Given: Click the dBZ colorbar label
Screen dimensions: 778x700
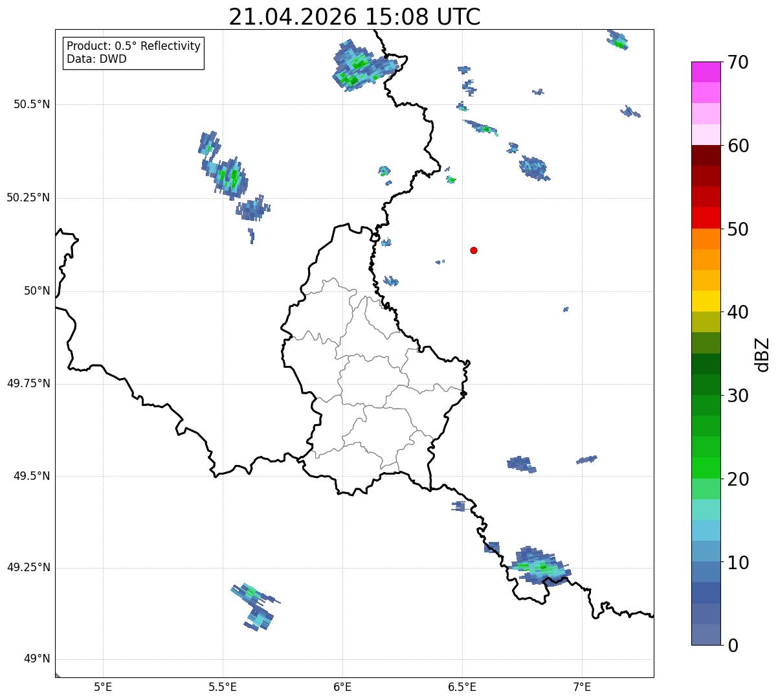Looking at the screenshot, I should coord(762,354).
